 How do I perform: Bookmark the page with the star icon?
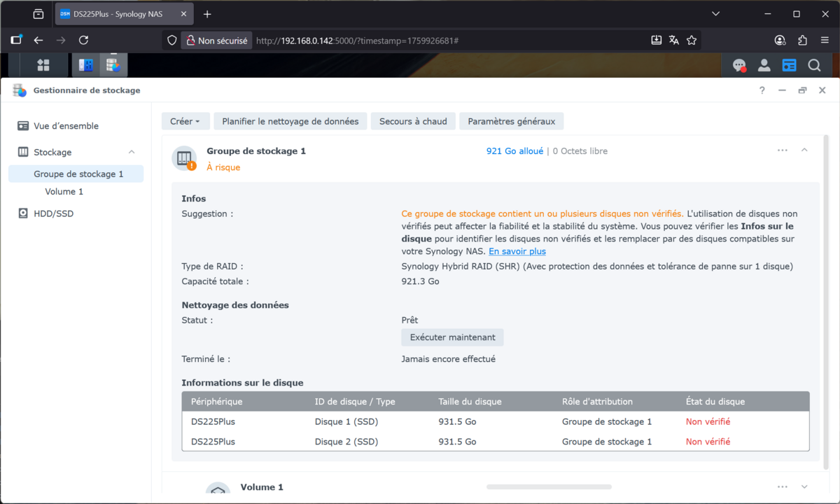pyautogui.click(x=692, y=41)
